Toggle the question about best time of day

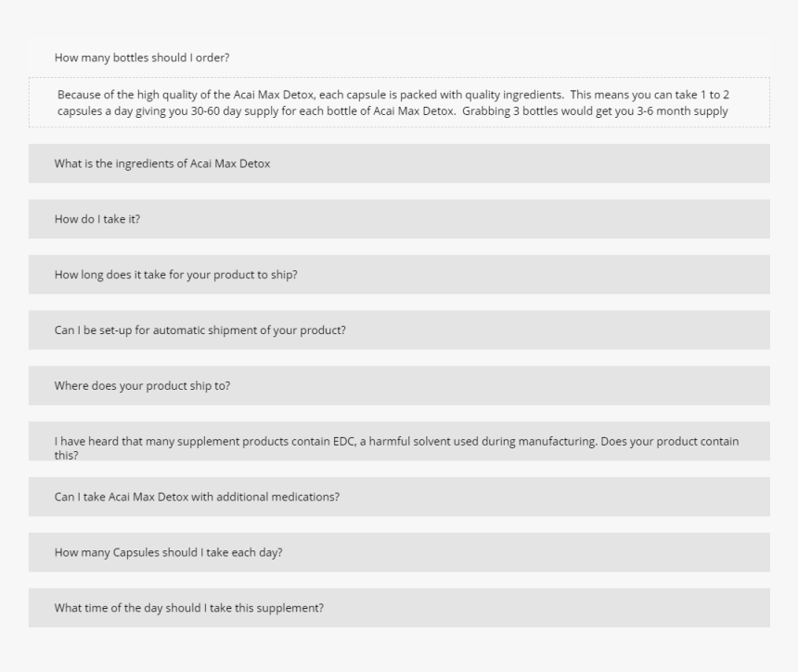pyautogui.click(x=399, y=607)
